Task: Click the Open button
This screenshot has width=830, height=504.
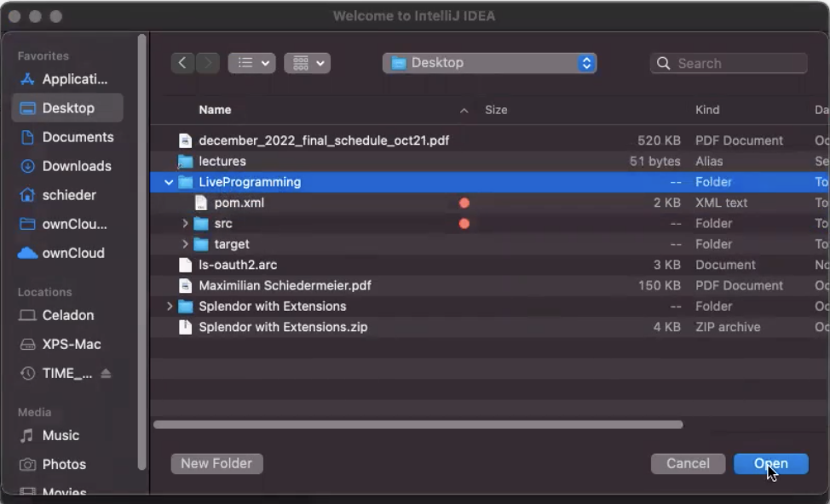Action: [x=770, y=463]
